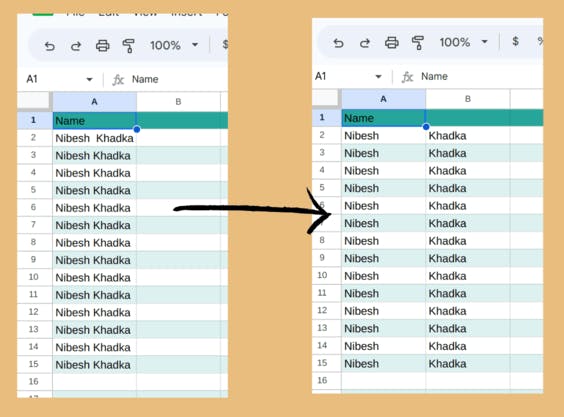Image resolution: width=564 pixels, height=417 pixels.
Task: Click the undo icon in right sheet
Action: pyautogui.click(x=338, y=43)
